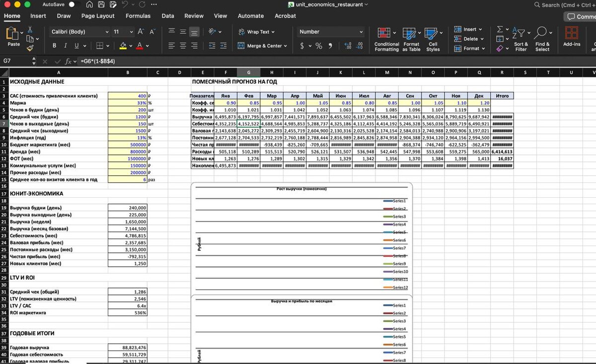The height and width of the screenshot is (364, 596).
Task: Increase font size with larger A icon
Action: pos(141,32)
